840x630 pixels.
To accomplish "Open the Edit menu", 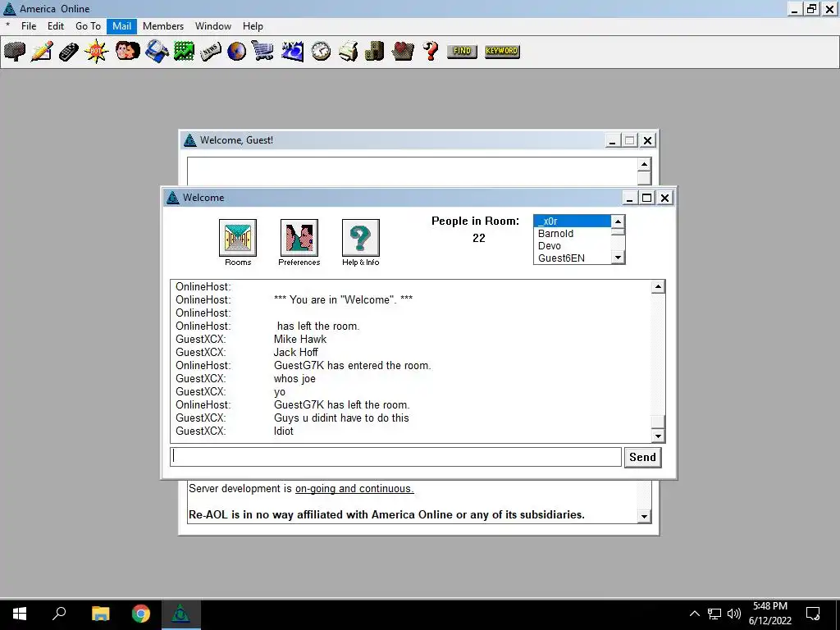I will [56, 26].
